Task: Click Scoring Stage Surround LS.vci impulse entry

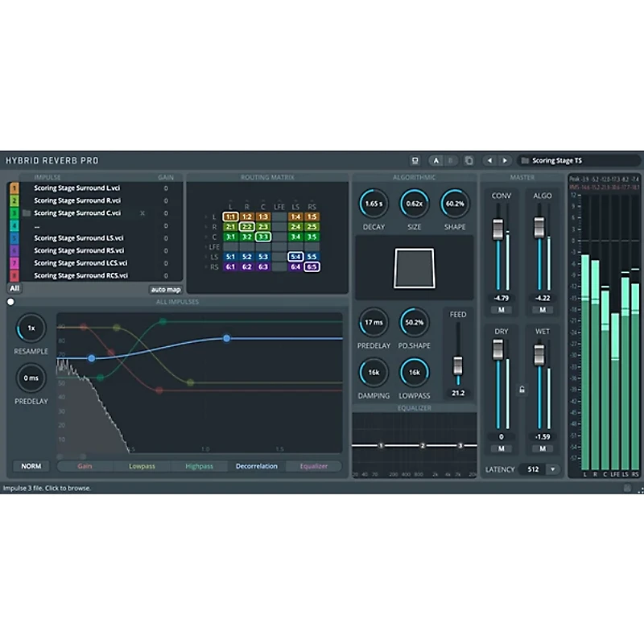Action: pyautogui.click(x=78, y=237)
